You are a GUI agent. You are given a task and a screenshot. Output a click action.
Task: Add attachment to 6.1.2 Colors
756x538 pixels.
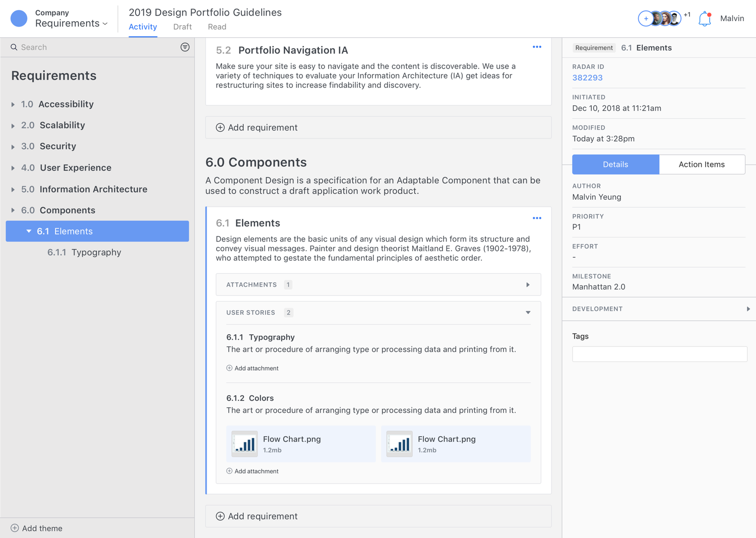(253, 471)
